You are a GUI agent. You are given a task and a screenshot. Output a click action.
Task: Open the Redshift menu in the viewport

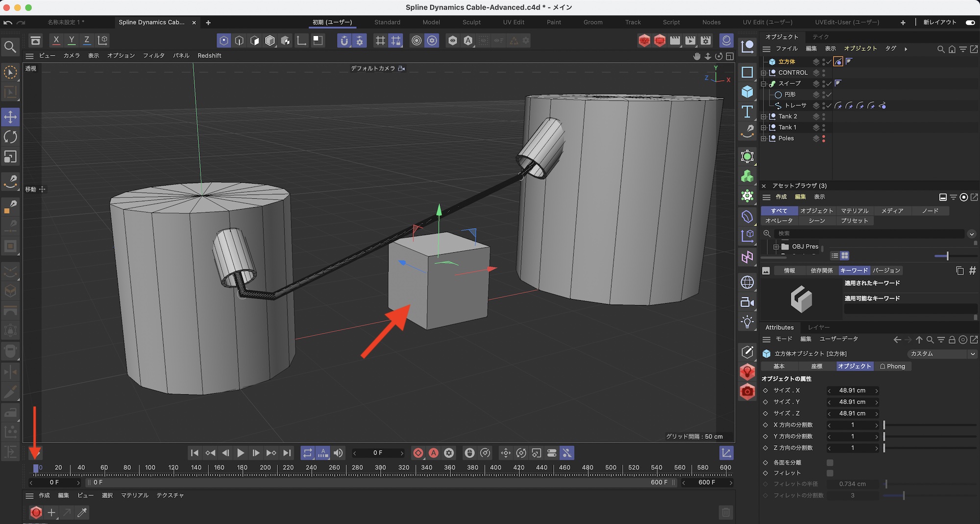click(x=209, y=56)
